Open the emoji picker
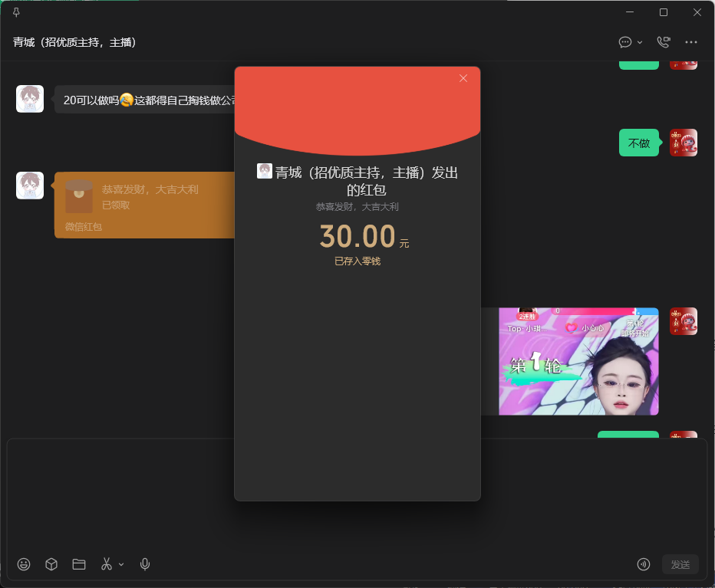 (24, 564)
